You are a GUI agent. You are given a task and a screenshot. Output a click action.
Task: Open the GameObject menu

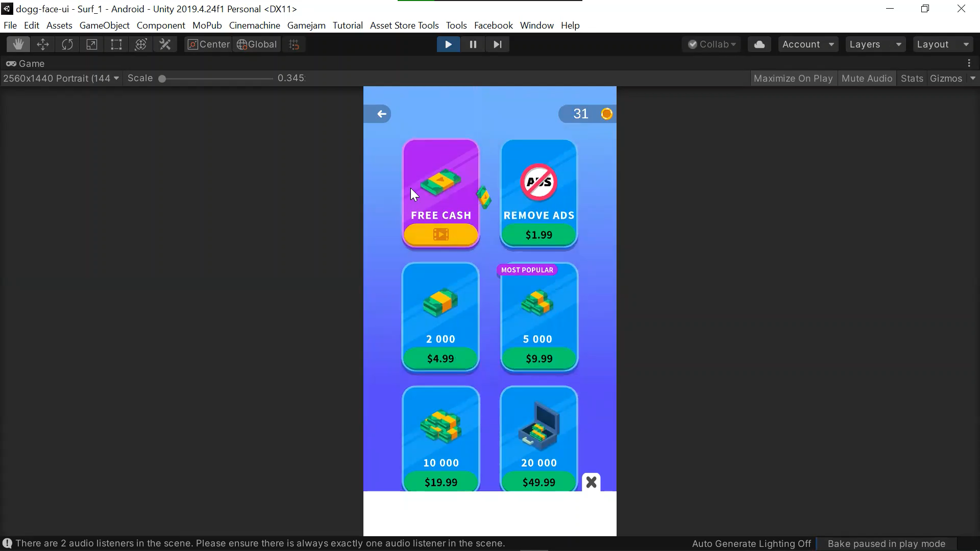coord(104,26)
